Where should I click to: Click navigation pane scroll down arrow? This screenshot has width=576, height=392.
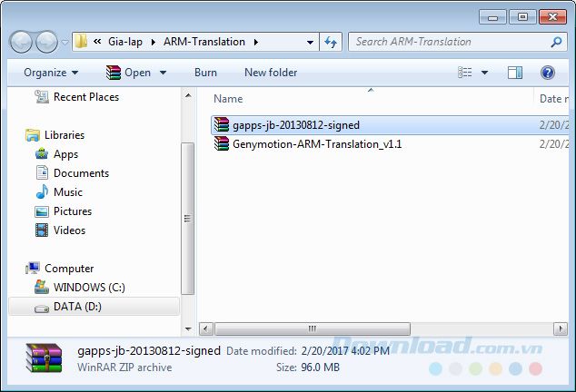point(188,328)
